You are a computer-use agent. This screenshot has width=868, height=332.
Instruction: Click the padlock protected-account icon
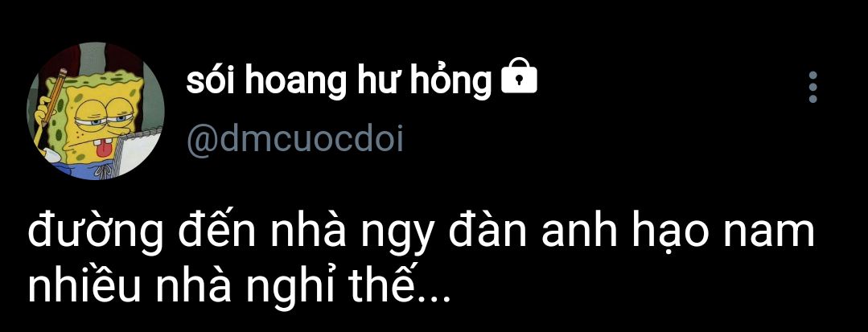(x=519, y=80)
